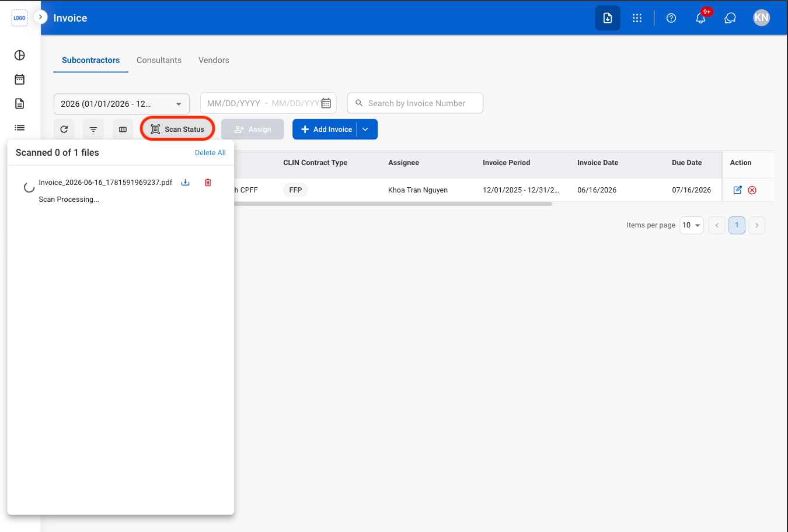Cancel invoice with red X icon
This screenshot has width=788, height=532.
pos(752,190)
